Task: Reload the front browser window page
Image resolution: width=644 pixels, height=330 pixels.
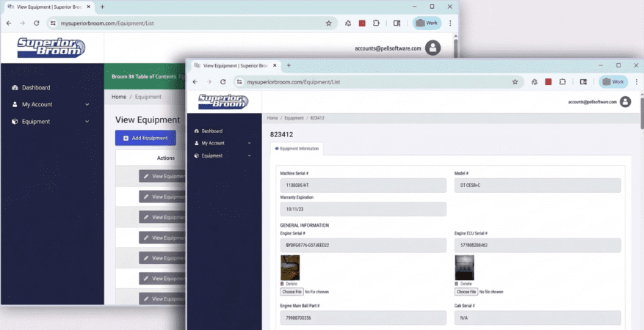Action: coord(222,81)
